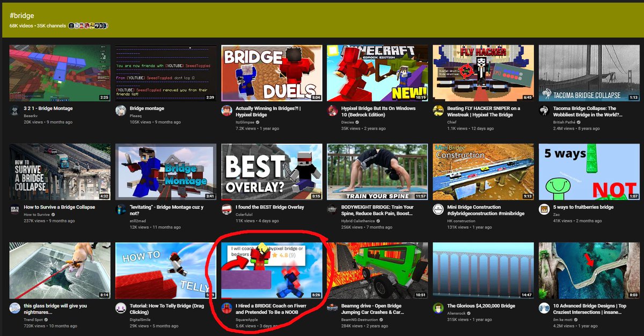Open "The Glorious $4,200,000 Bridge" title
The image size is (644, 336).
[482, 305]
